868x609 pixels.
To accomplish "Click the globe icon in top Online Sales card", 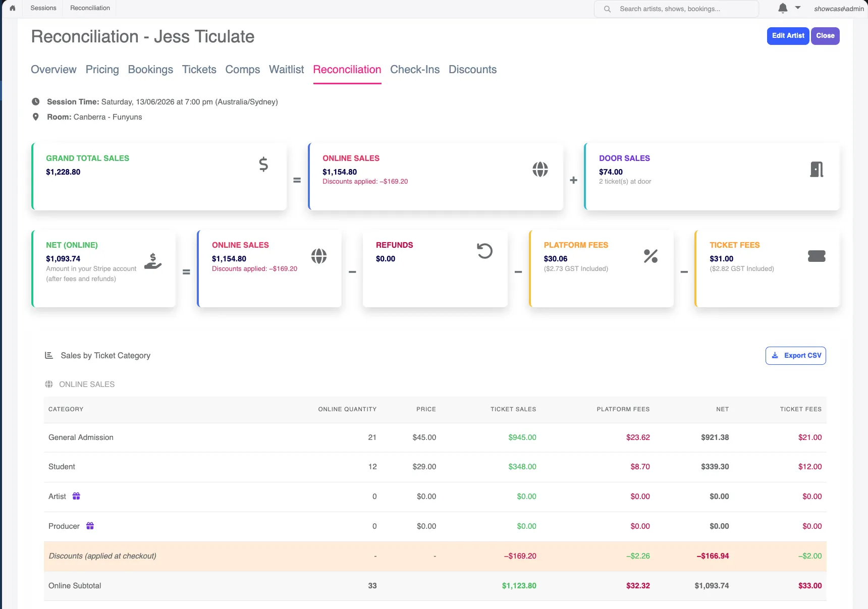I will [540, 170].
